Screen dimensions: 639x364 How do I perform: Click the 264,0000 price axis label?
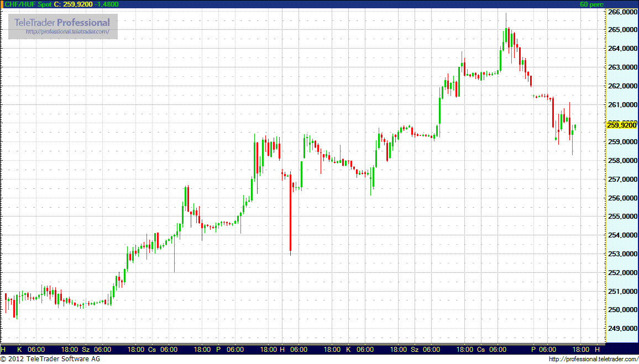click(622, 49)
